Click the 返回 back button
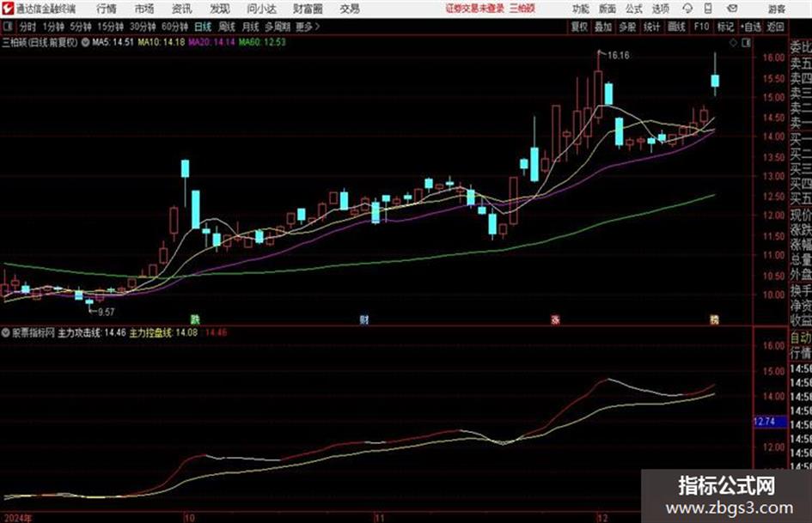Viewport: 812px width, 523px height. tap(775, 27)
